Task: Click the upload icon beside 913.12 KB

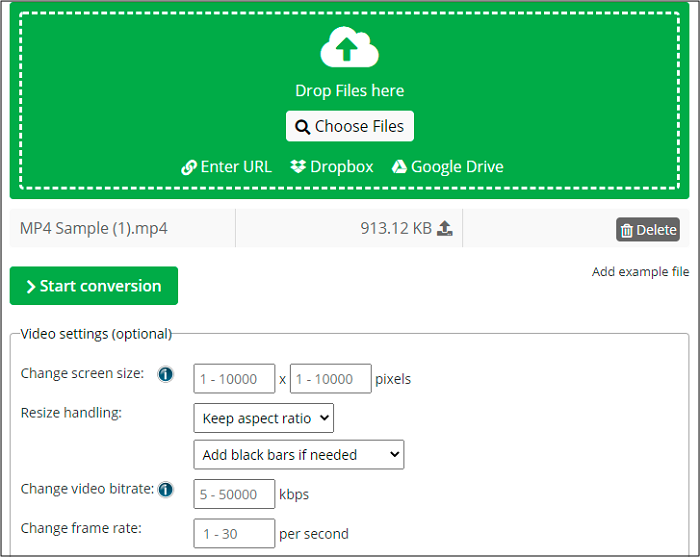Action: point(445,229)
